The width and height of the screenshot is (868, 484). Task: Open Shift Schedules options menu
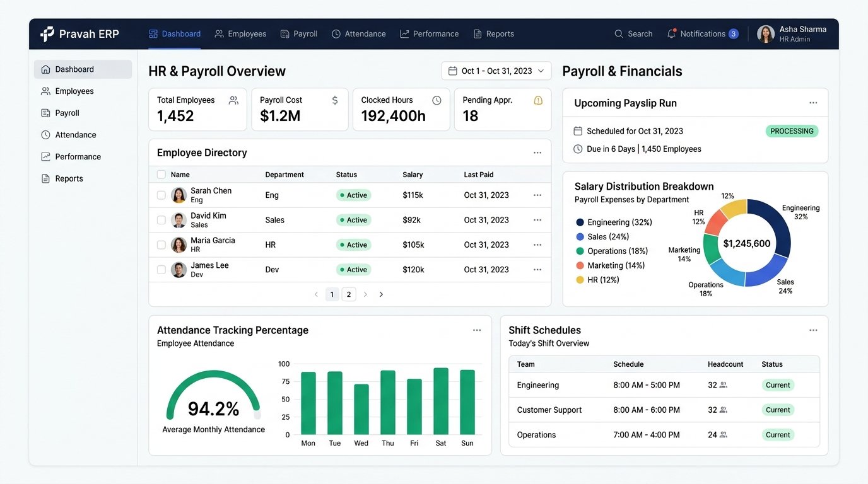coord(813,330)
